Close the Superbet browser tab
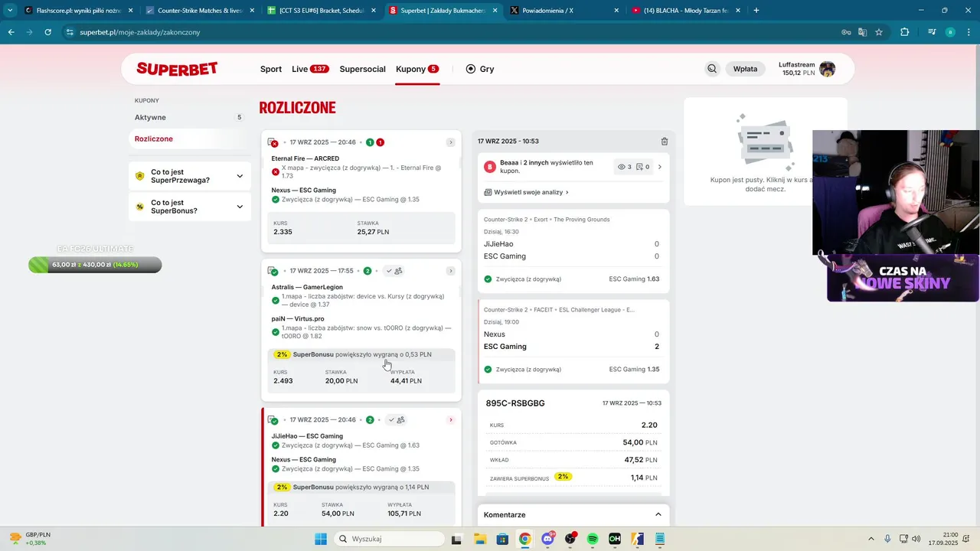The width and height of the screenshot is (980, 551). pyautogui.click(x=495, y=11)
